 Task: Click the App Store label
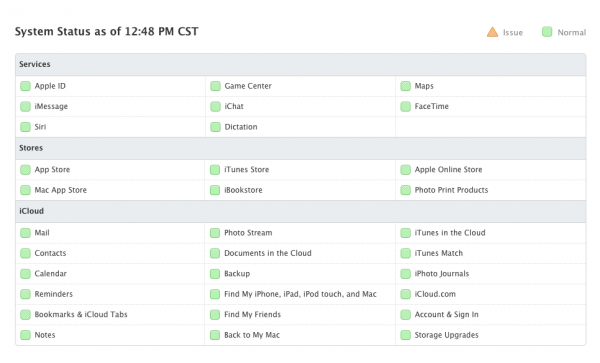click(x=52, y=169)
